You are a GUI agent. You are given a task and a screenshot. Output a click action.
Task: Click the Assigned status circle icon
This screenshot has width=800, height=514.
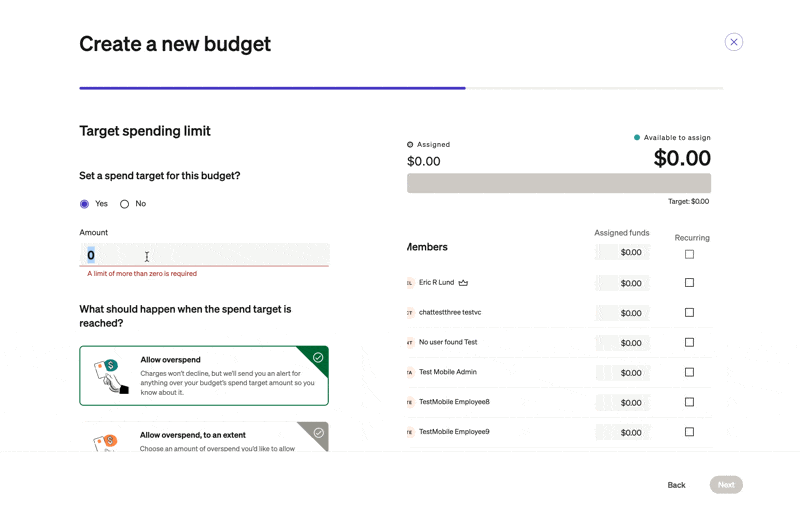pyautogui.click(x=410, y=145)
